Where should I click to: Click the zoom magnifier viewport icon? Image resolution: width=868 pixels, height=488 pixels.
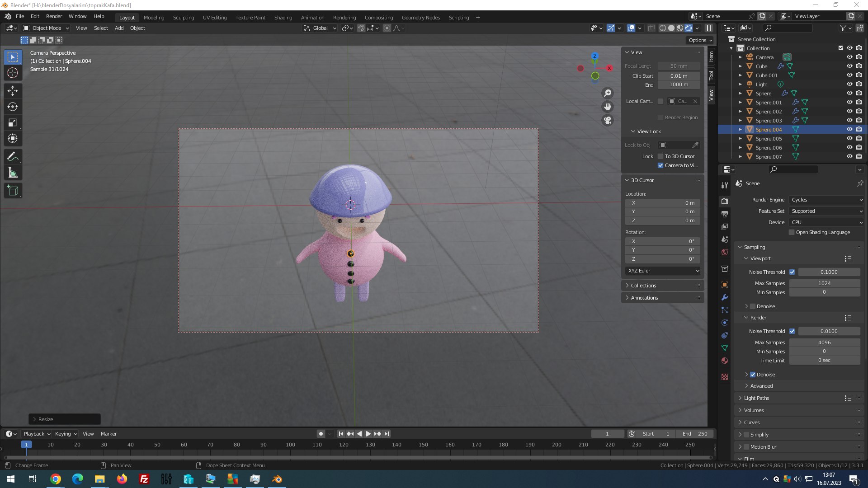tap(608, 93)
